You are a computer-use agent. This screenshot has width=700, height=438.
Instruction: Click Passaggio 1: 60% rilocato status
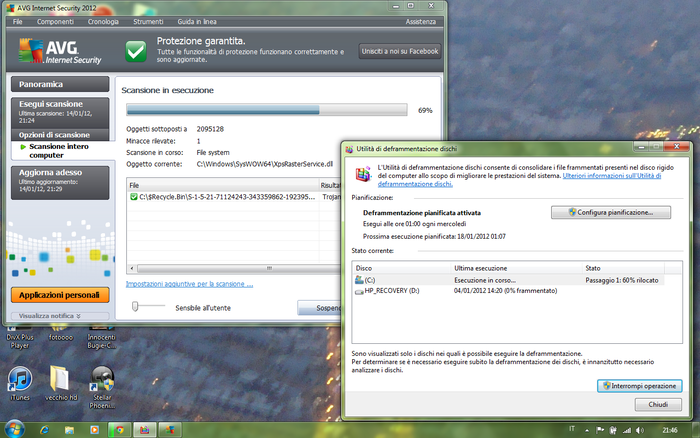tap(622, 280)
